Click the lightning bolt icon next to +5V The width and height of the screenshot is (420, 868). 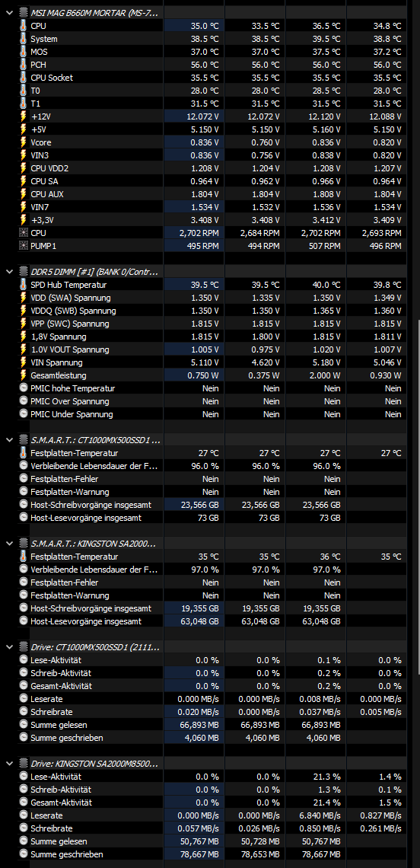pyautogui.click(x=24, y=129)
